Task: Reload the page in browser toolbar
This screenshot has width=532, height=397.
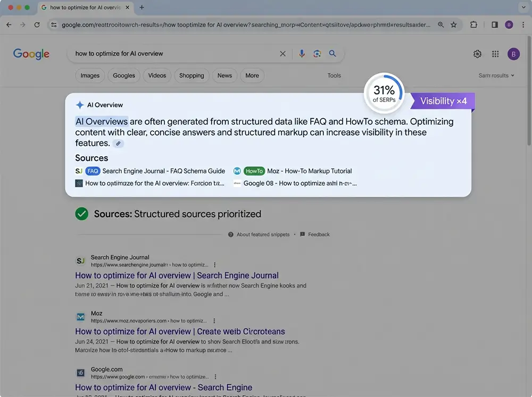Action: [37, 24]
